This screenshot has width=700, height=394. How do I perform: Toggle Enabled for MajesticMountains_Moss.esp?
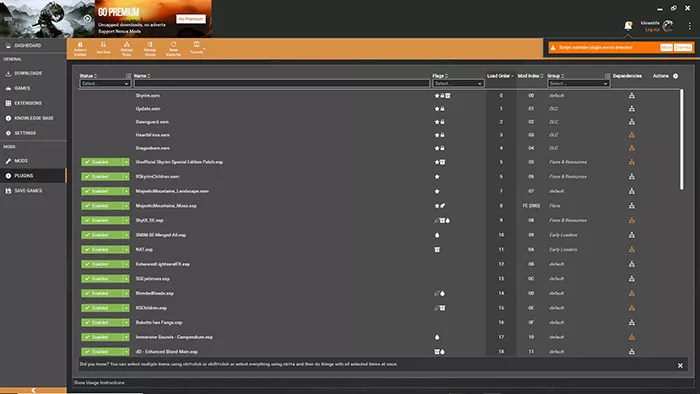tap(102, 206)
